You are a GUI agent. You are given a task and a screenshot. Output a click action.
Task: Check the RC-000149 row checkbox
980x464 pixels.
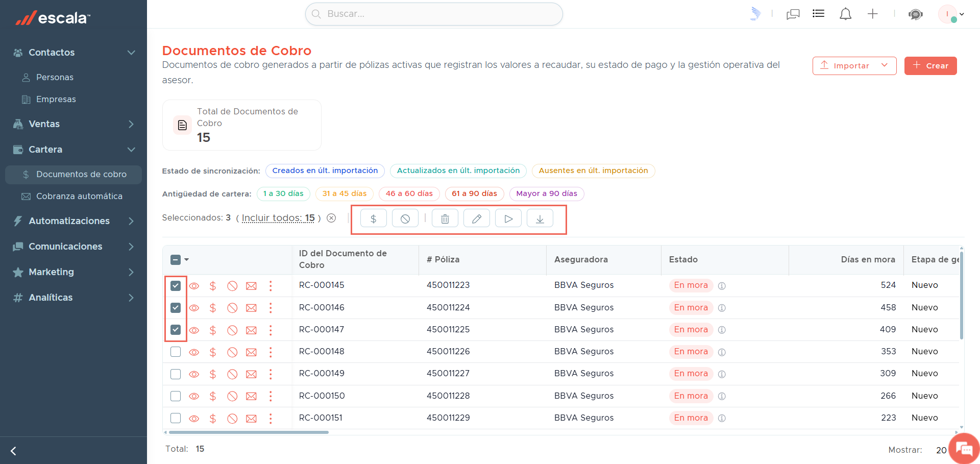[x=176, y=374]
